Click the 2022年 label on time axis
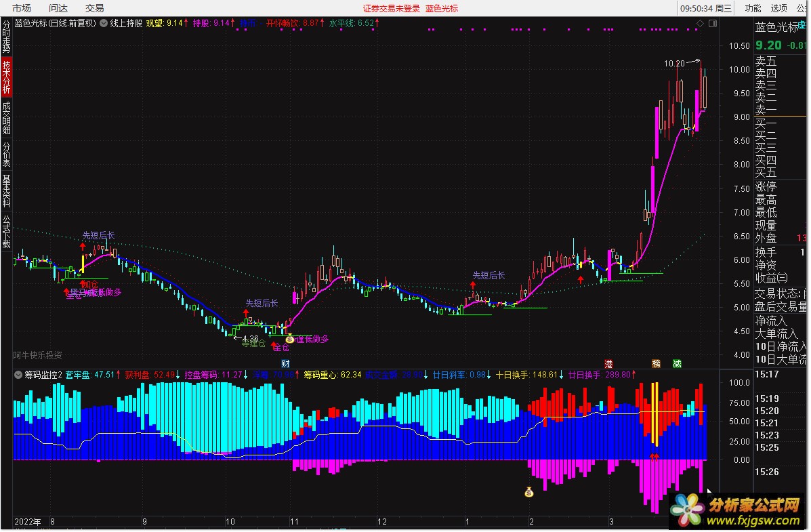The height and width of the screenshot is (532, 811). pos(27,522)
